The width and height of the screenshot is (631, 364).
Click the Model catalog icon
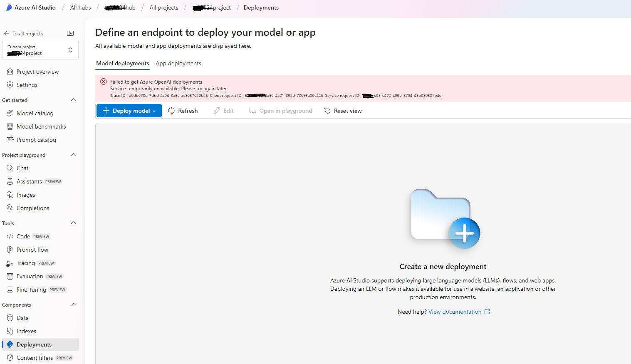coord(10,113)
